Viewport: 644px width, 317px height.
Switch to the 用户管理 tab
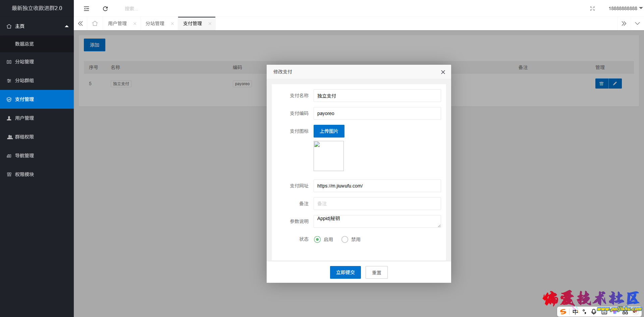pos(117,23)
